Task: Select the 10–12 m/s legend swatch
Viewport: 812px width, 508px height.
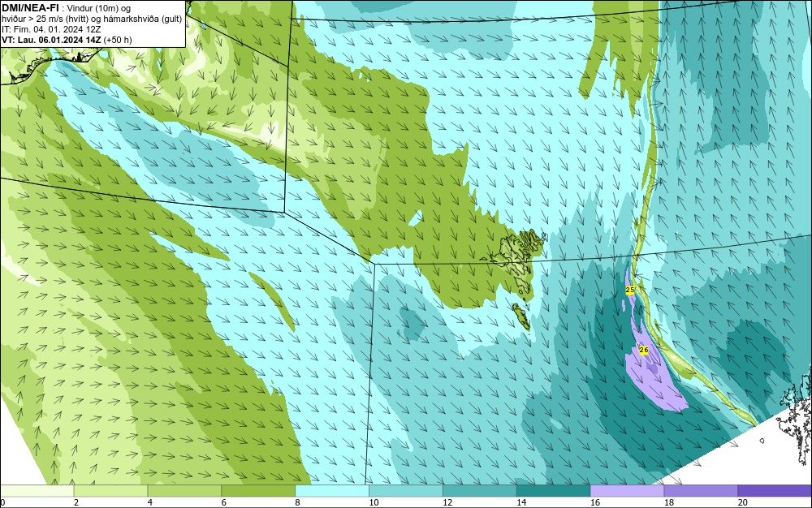Action: coord(406,491)
